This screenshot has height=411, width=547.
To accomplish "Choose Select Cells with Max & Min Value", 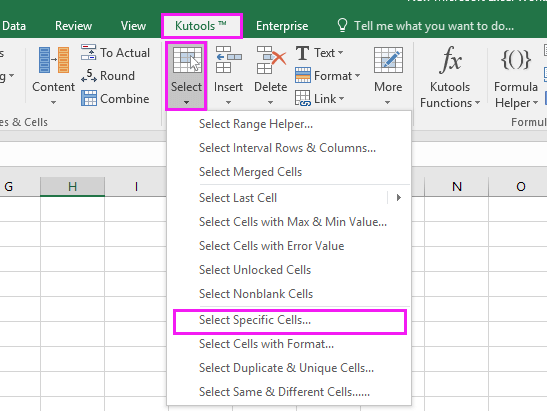I will (x=289, y=222).
